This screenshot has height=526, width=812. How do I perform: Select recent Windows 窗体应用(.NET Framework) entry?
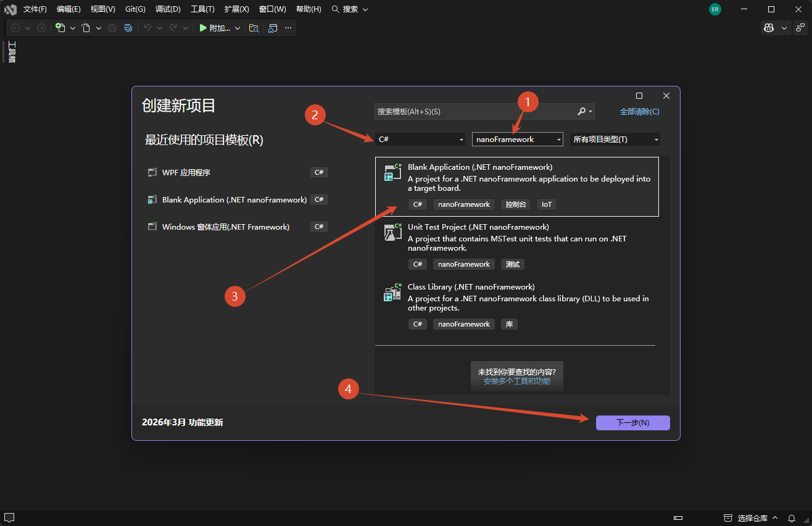226,227
